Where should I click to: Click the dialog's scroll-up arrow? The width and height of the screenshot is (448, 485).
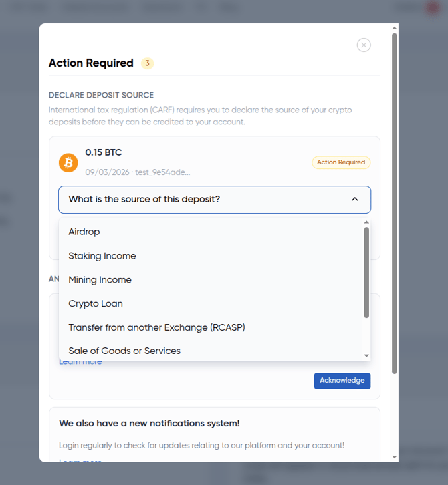395,28
